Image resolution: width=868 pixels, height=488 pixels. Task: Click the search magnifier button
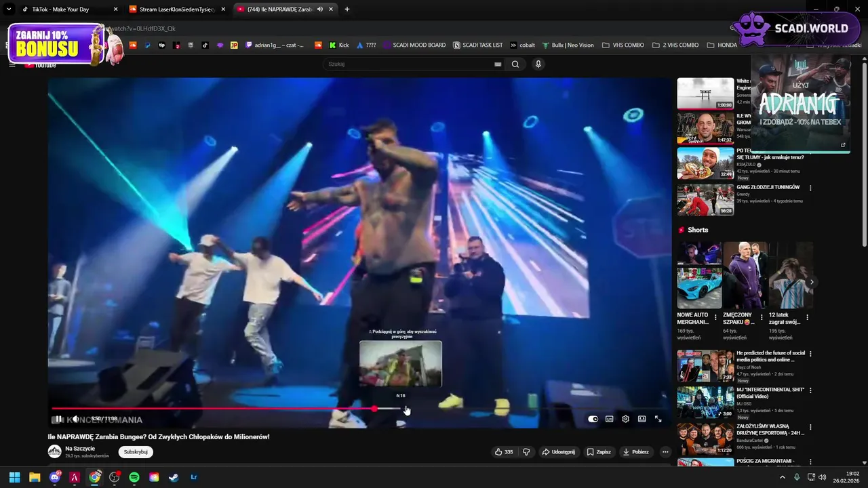tap(515, 64)
